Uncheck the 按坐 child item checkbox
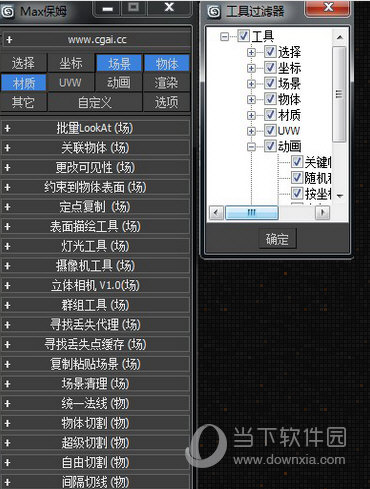This screenshot has height=489, width=370. [x=297, y=193]
